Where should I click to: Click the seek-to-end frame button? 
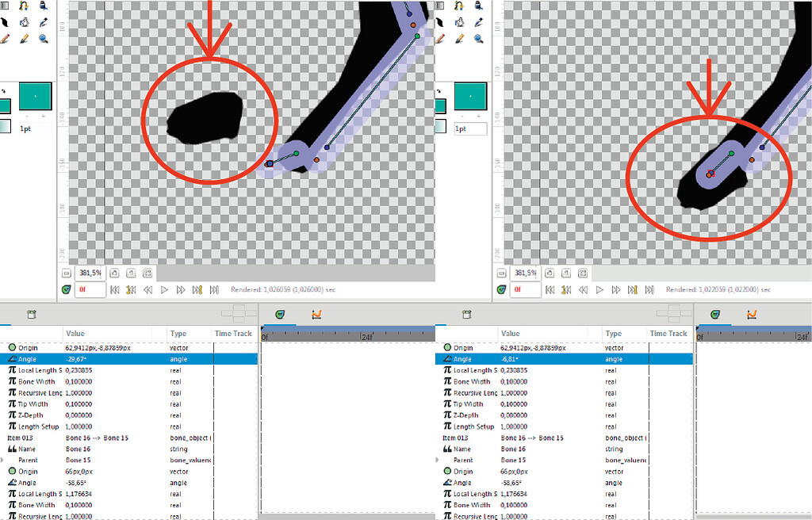click(x=215, y=290)
